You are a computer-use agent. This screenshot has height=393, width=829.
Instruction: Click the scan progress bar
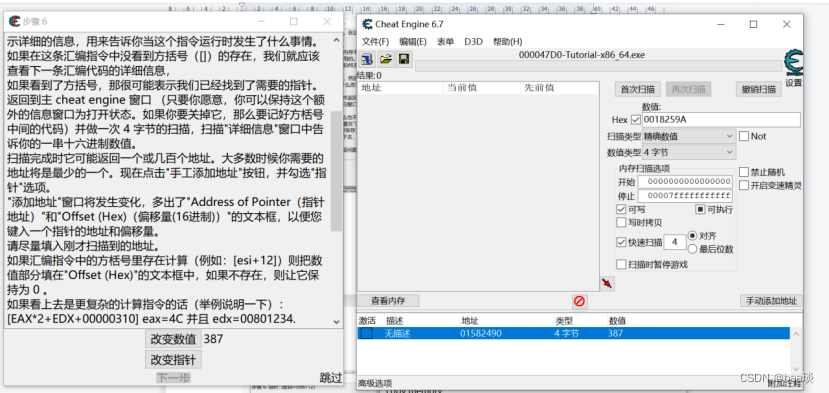598,66
